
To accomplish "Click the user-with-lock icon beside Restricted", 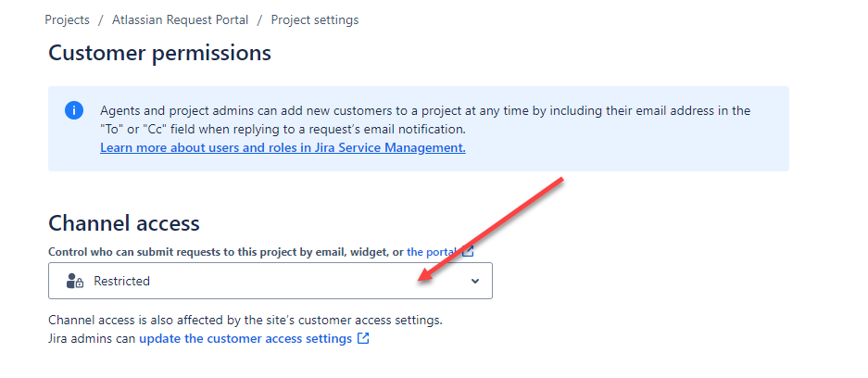I will (75, 281).
